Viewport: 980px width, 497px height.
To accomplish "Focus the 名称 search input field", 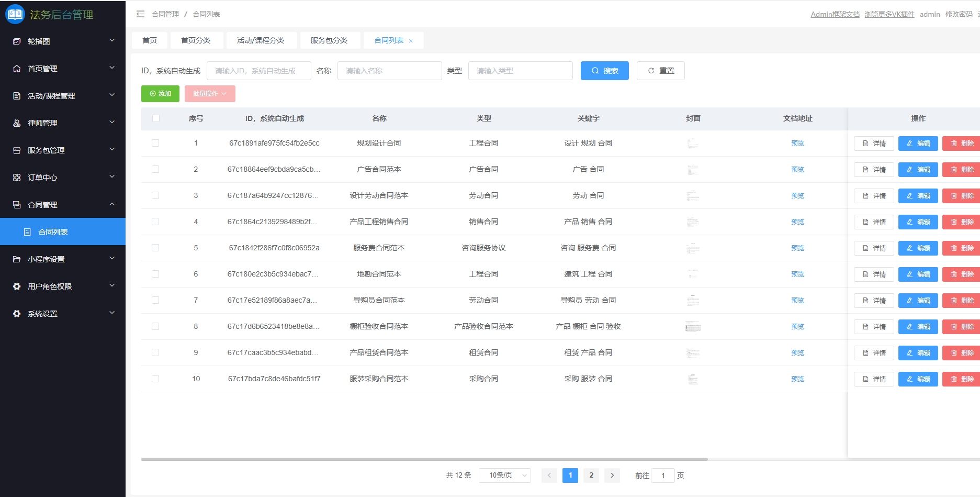I will [x=390, y=71].
